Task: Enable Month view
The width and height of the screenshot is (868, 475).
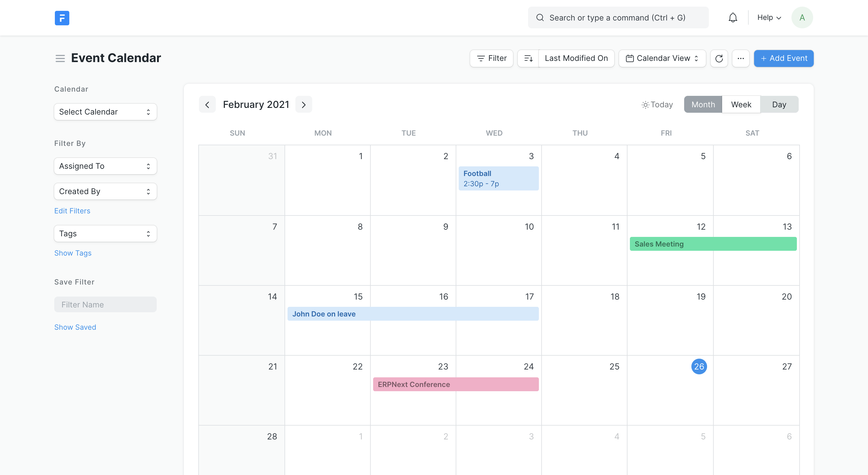Action: pyautogui.click(x=703, y=104)
